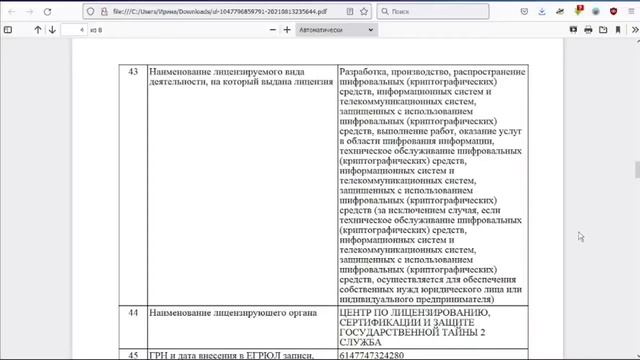Open the browser Downloads panel

point(542,12)
